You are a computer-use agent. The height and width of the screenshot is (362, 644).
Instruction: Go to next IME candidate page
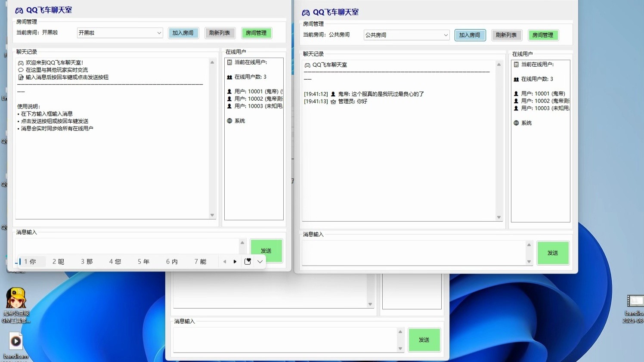(235, 262)
